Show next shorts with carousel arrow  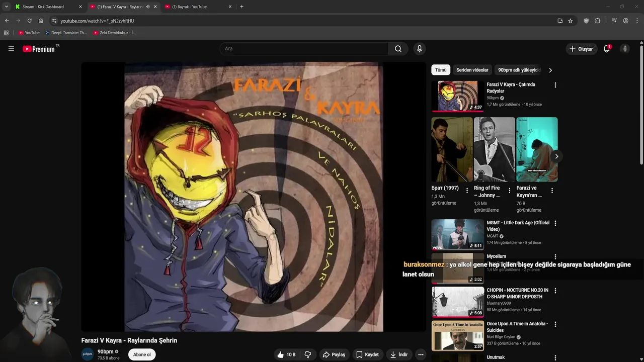point(556,156)
